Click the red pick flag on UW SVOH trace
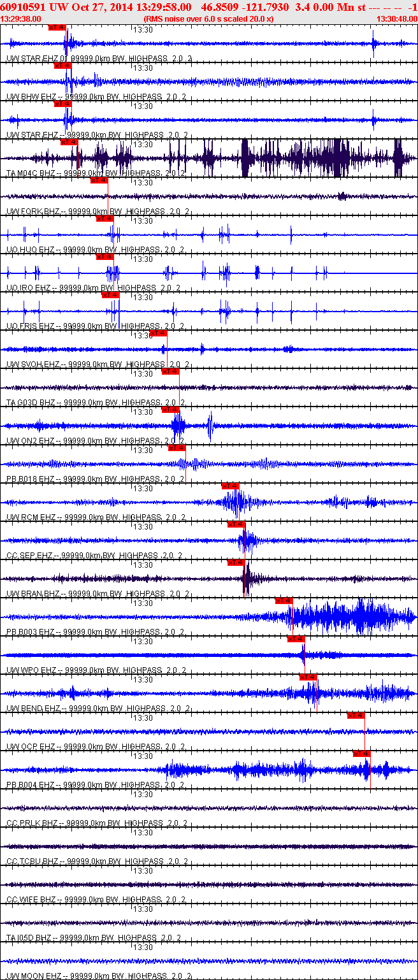418x980 pixels. click(x=159, y=333)
